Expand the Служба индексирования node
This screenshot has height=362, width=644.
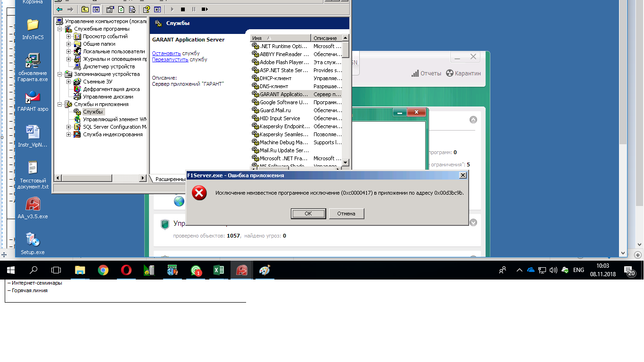(x=69, y=134)
